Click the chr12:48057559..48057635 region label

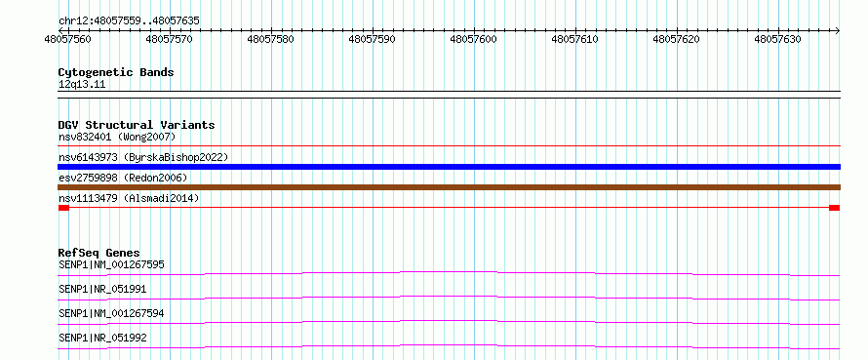(x=129, y=21)
